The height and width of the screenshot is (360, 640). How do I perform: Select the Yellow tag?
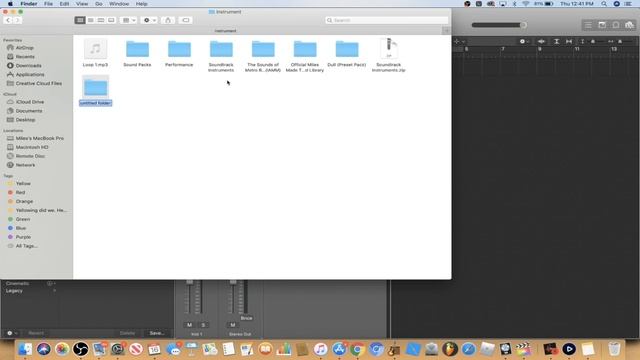[23, 184]
